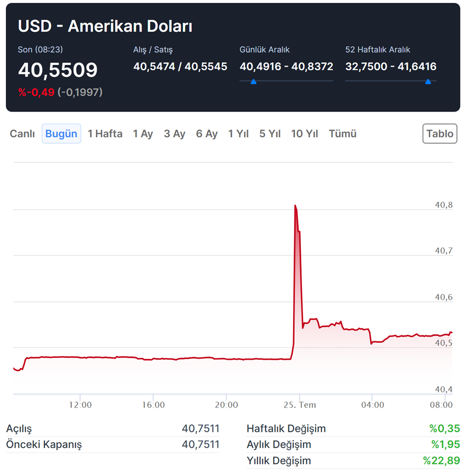Click the 04:00 label on time axis
468x476 pixels.
click(x=372, y=405)
